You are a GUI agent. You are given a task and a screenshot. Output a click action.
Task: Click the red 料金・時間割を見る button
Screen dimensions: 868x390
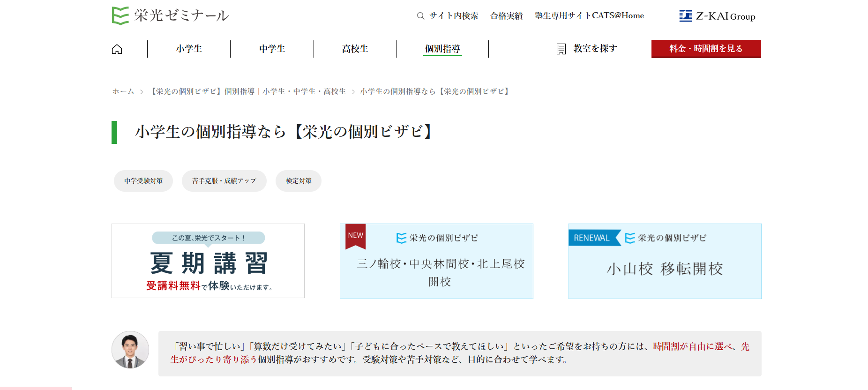pos(706,49)
